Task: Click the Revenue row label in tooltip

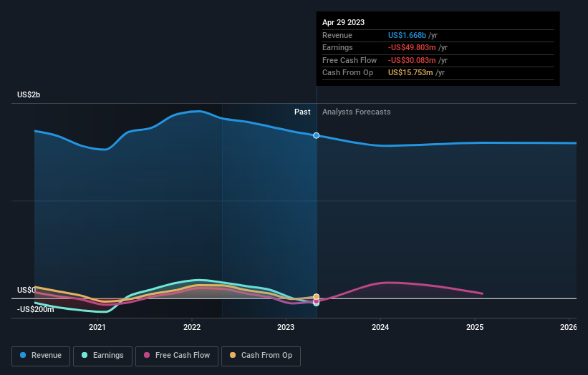Action: (x=337, y=35)
